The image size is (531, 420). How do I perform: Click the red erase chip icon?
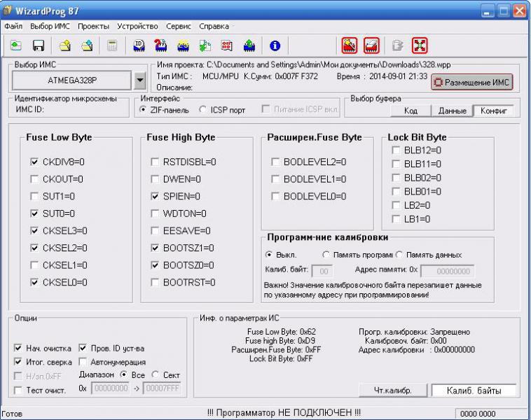click(371, 45)
